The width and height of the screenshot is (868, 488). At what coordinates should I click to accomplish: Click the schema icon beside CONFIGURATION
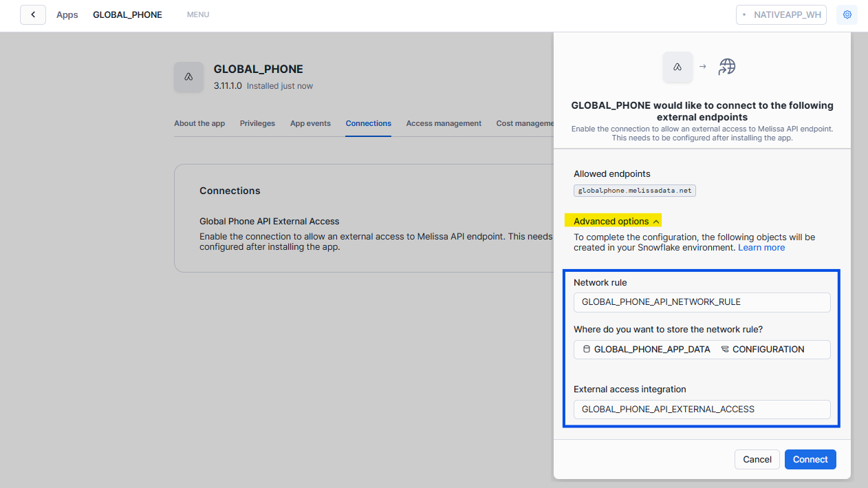[725, 349]
